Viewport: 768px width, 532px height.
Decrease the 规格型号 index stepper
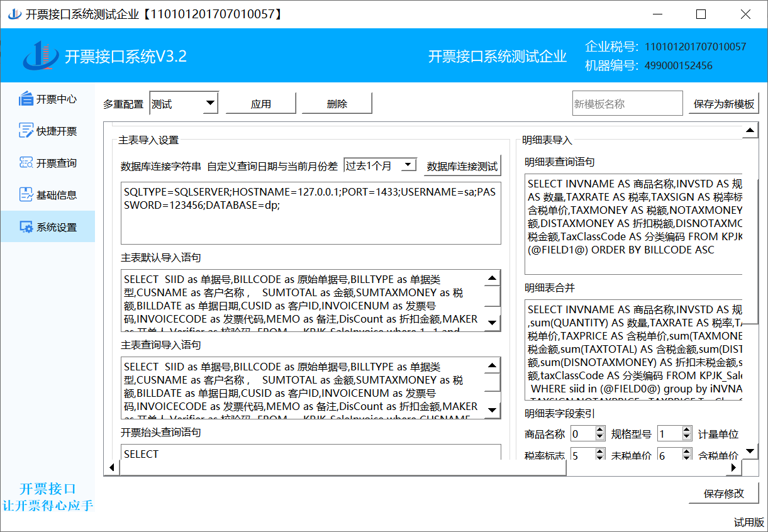click(686, 438)
